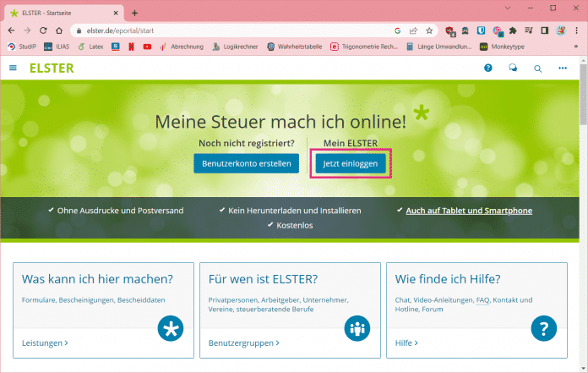Go back with the browser back arrow
Image resolution: width=588 pixels, height=373 pixels.
tap(11, 30)
